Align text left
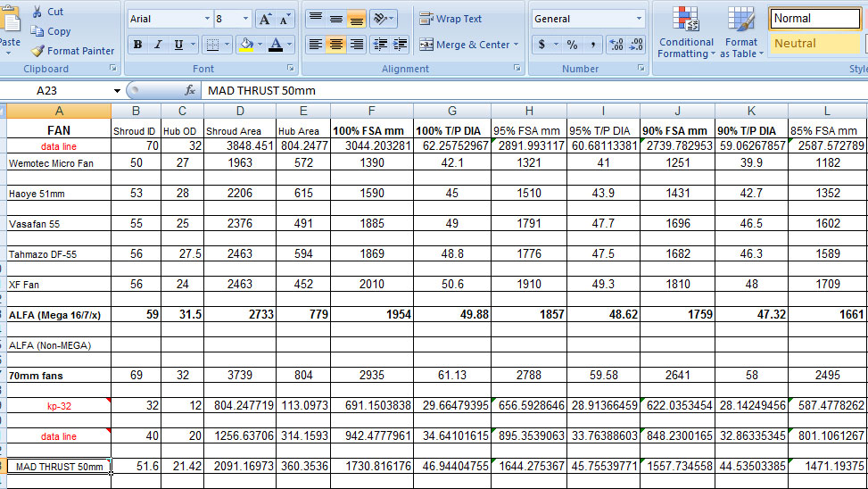 (316, 45)
